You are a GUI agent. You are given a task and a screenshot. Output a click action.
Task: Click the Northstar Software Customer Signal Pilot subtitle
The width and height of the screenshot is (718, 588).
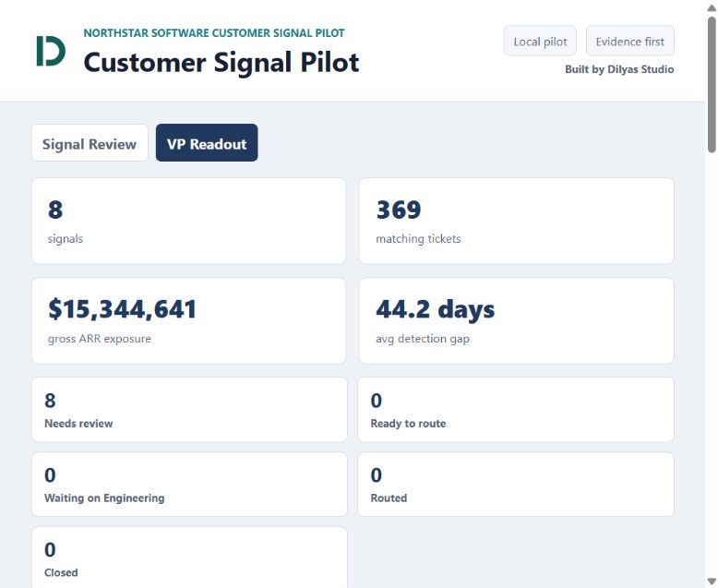click(214, 33)
